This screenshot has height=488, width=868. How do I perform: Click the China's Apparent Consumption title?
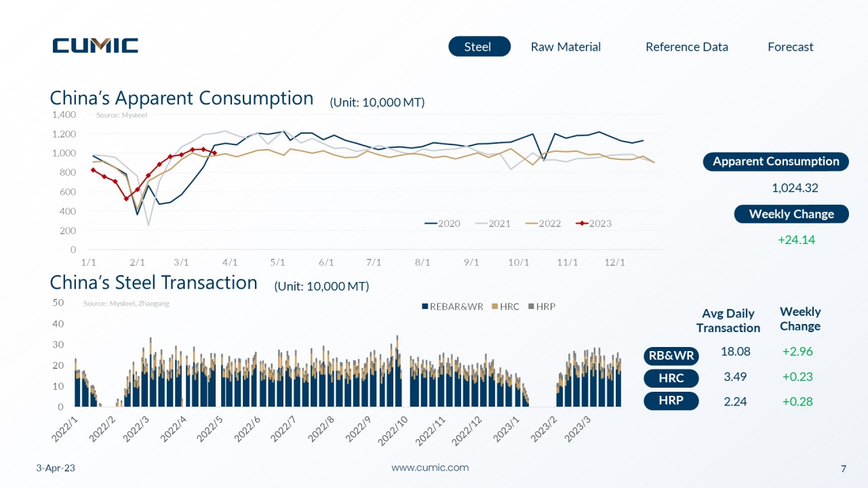[x=182, y=98]
